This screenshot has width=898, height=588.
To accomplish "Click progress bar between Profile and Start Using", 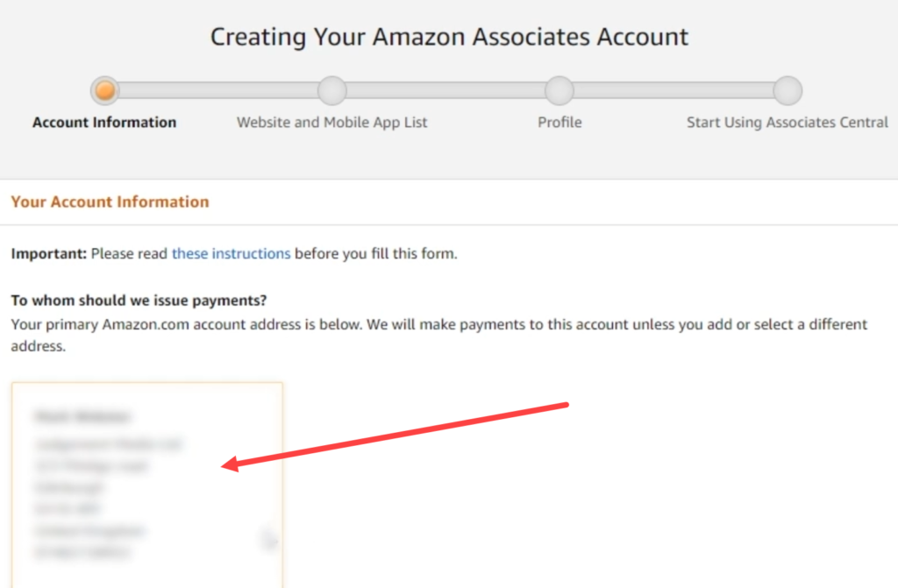I will click(673, 90).
